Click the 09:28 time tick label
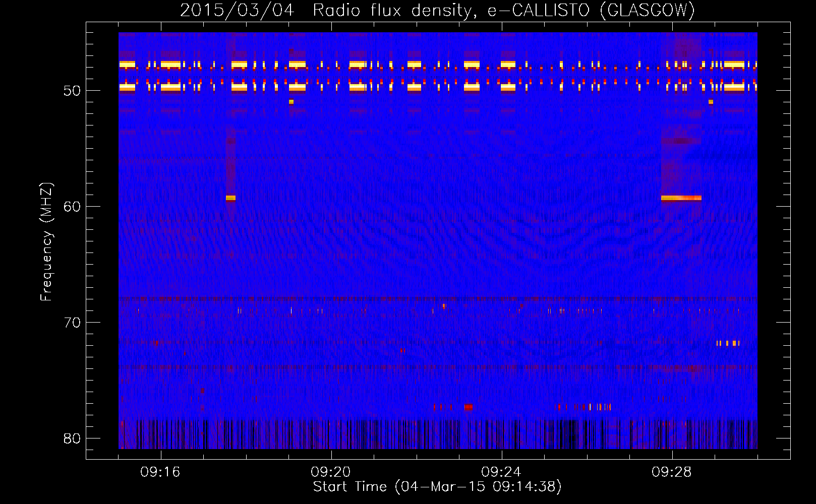Viewport: 816px width, 504px height. pos(672,472)
